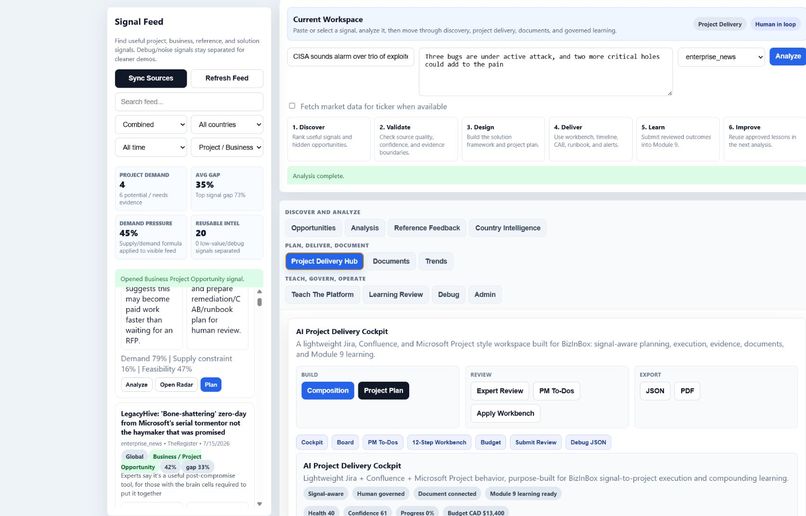Click the signal feed scrollbar down arrow
Image resolution: width=806 pixels, height=516 pixels.
pos(260,504)
